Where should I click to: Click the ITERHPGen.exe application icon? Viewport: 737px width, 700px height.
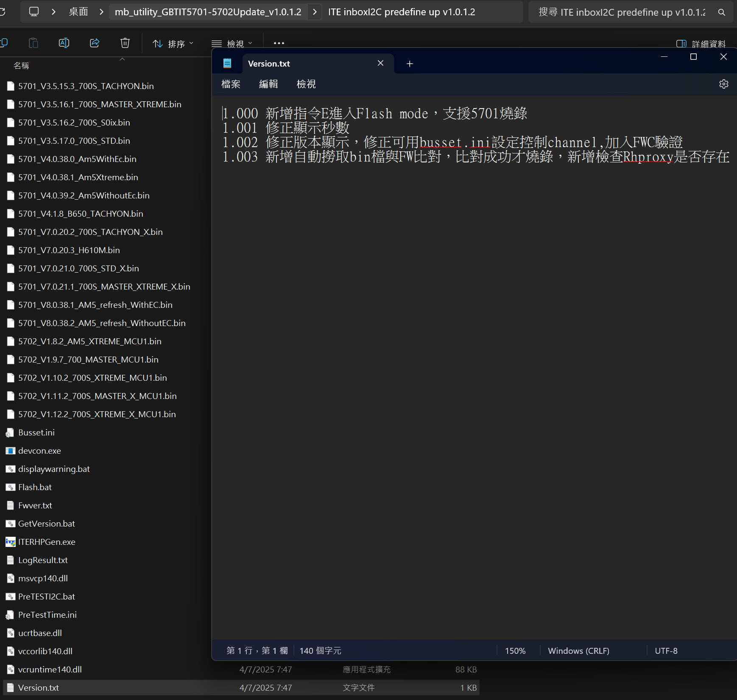(x=10, y=542)
